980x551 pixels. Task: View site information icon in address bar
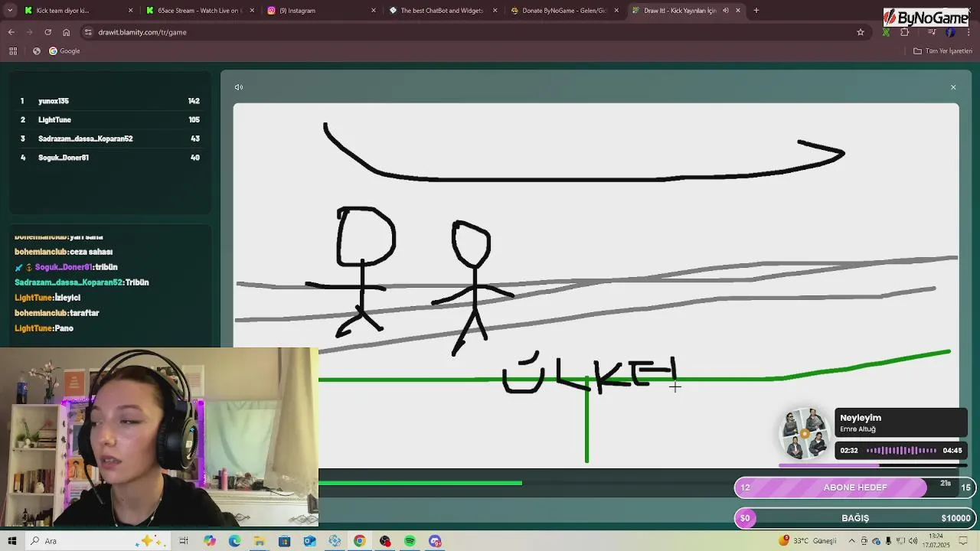(89, 32)
